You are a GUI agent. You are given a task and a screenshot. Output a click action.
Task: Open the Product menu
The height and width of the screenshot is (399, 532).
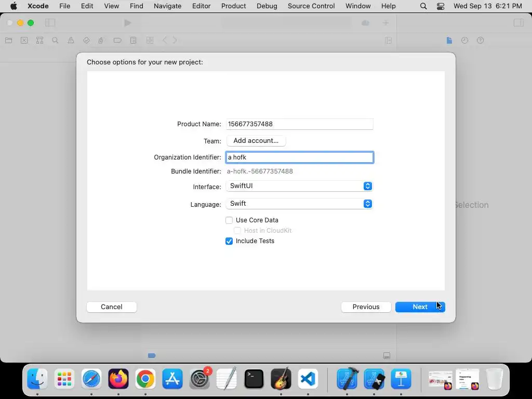tap(233, 6)
